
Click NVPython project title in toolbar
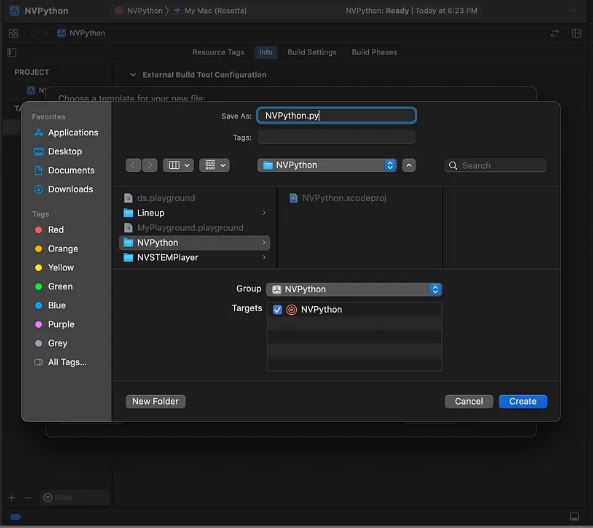[x=46, y=11]
